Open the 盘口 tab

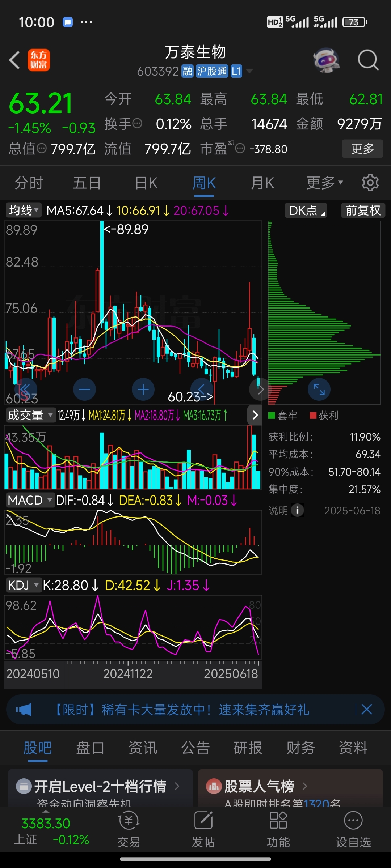[90, 748]
